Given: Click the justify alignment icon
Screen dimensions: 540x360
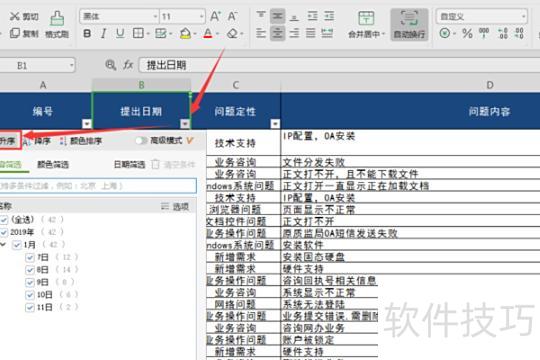Looking at the screenshot, I should 311,33.
